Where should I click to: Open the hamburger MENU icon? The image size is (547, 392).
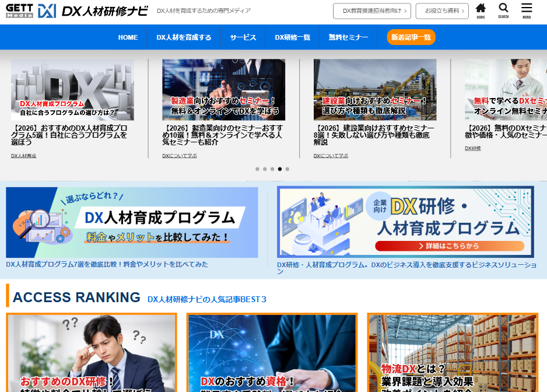coord(527,11)
